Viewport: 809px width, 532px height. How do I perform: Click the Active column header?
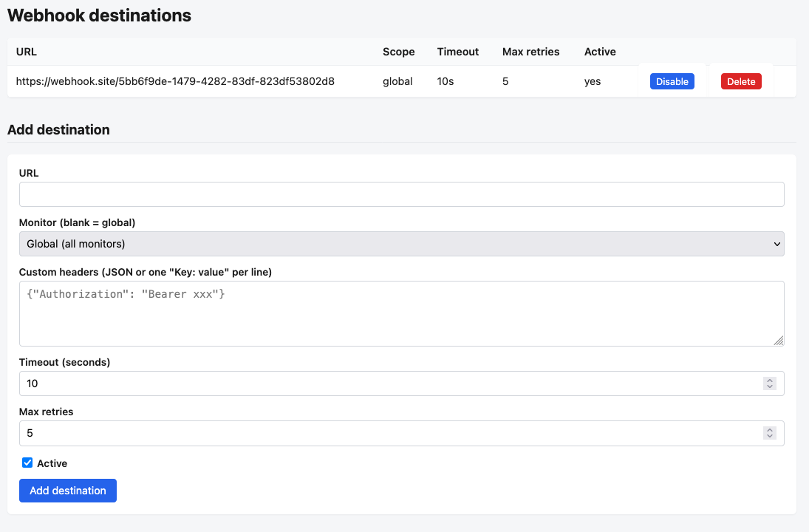pos(599,52)
